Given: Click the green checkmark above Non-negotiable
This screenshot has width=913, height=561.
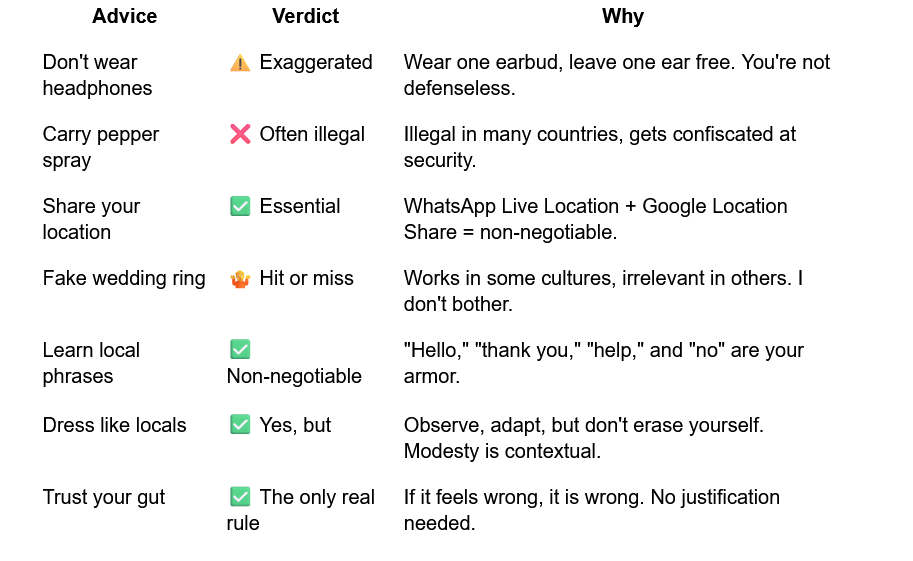Looking at the screenshot, I should [240, 350].
